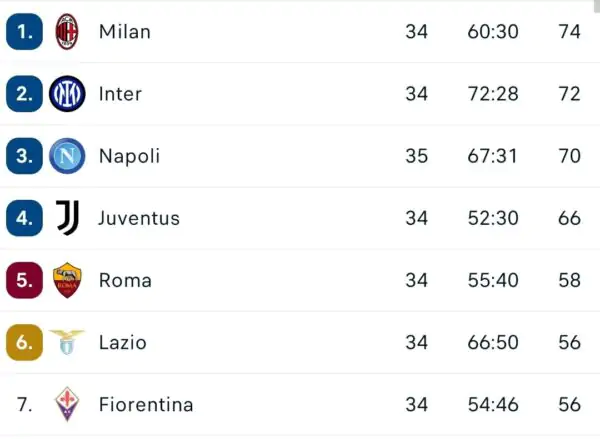The height and width of the screenshot is (439, 600).
Task: Open the Milan team link
Action: [x=125, y=32]
